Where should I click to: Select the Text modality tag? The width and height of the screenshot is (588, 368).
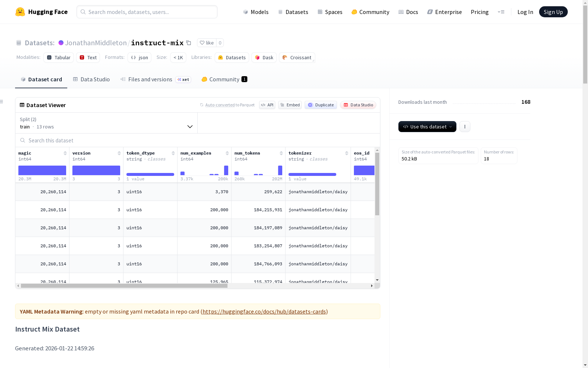(88, 57)
